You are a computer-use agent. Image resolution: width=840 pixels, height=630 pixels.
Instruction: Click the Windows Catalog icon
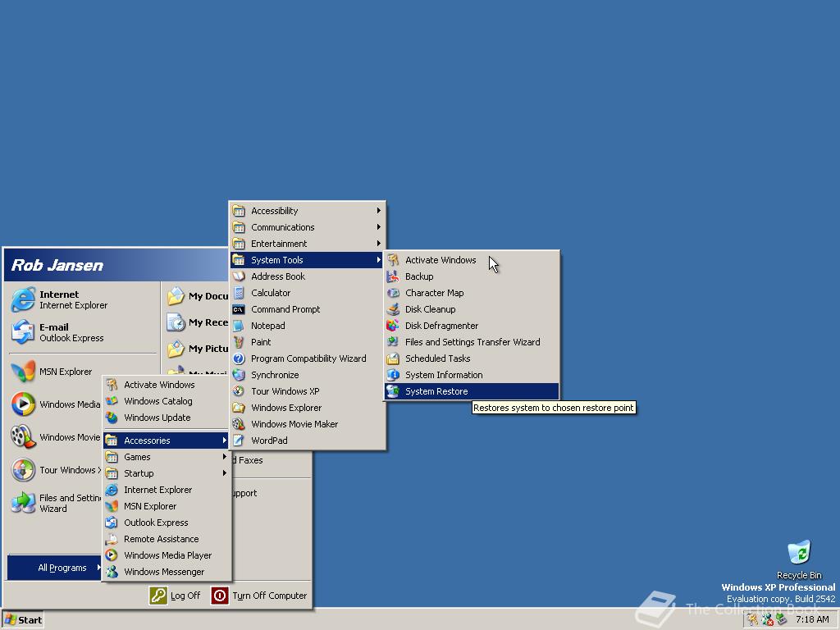(112, 401)
